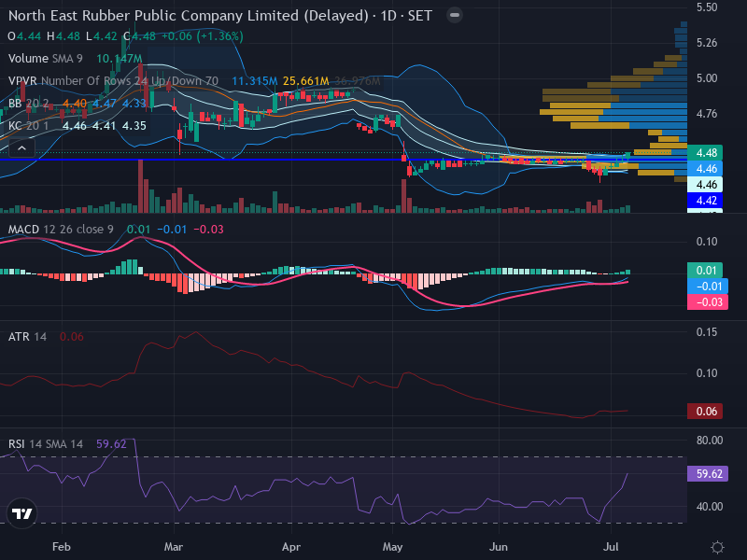Click the 10.147M volume value
The height and width of the screenshot is (560, 747).
pos(120,59)
